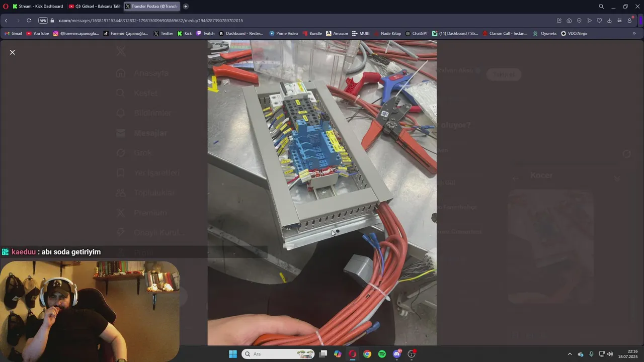Click the tab search magnifier icon
The image size is (644, 362).
[x=601, y=7]
